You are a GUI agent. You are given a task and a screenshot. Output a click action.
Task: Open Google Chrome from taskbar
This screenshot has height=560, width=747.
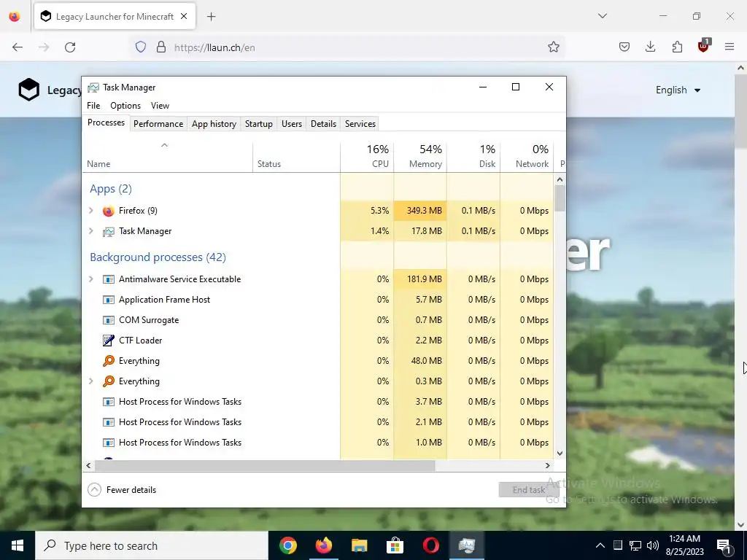click(x=288, y=545)
